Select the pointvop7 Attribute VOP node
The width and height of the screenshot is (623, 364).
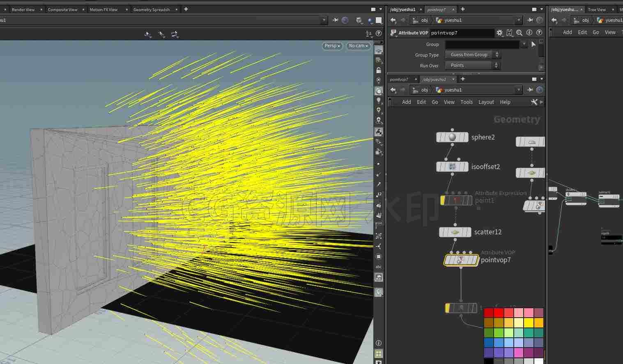click(461, 260)
